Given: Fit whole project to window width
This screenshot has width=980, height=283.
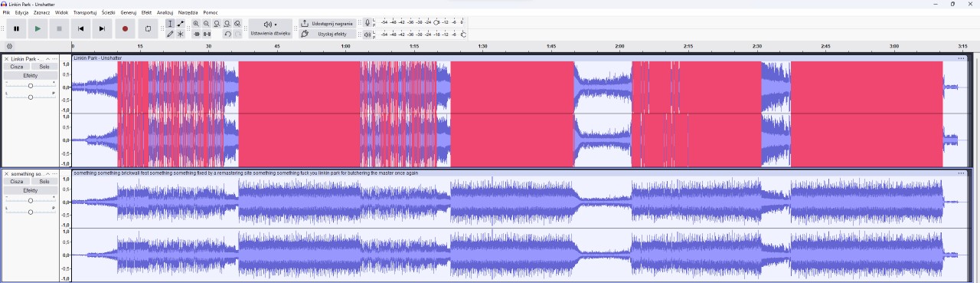Looking at the screenshot, I should (x=227, y=24).
